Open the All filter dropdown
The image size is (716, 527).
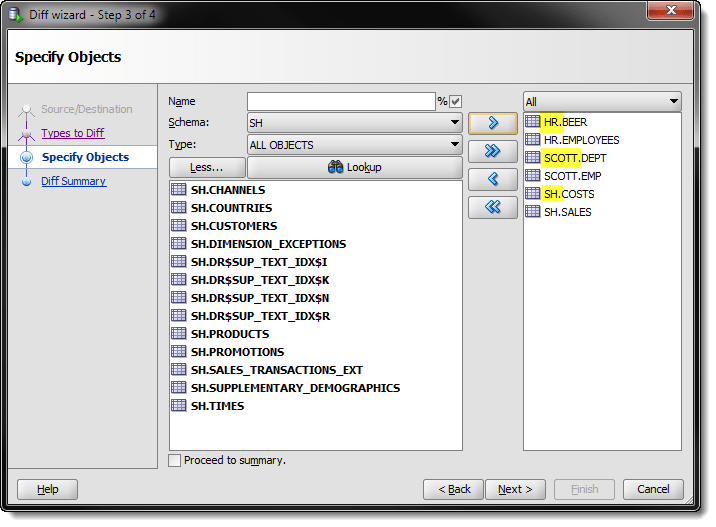602,101
